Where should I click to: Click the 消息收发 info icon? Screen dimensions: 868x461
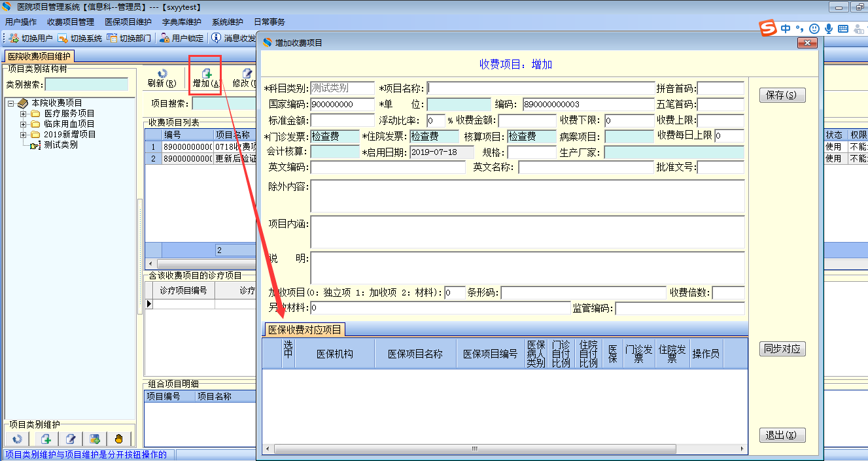[x=216, y=38]
